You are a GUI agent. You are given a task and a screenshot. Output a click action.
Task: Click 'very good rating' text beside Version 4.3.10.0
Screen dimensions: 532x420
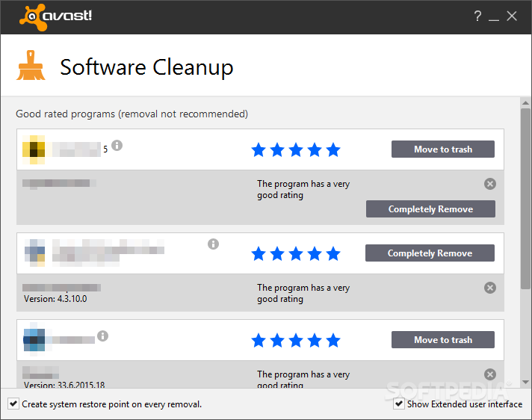(303, 293)
